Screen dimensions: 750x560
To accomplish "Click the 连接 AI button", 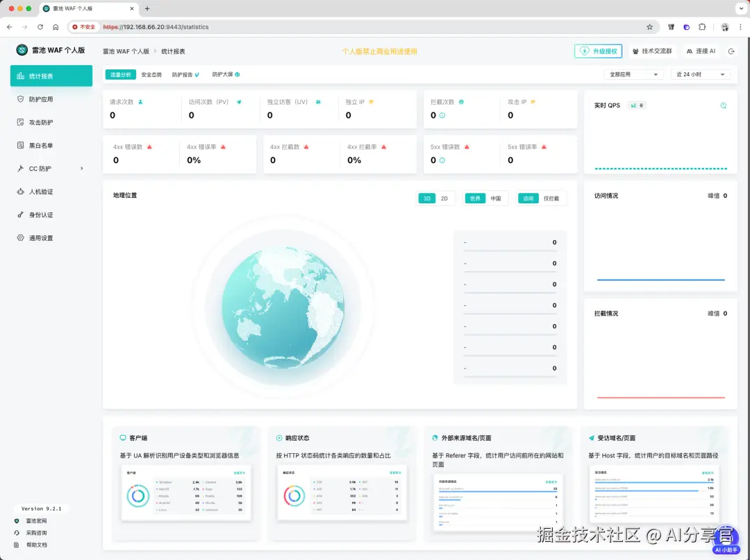I will [701, 51].
